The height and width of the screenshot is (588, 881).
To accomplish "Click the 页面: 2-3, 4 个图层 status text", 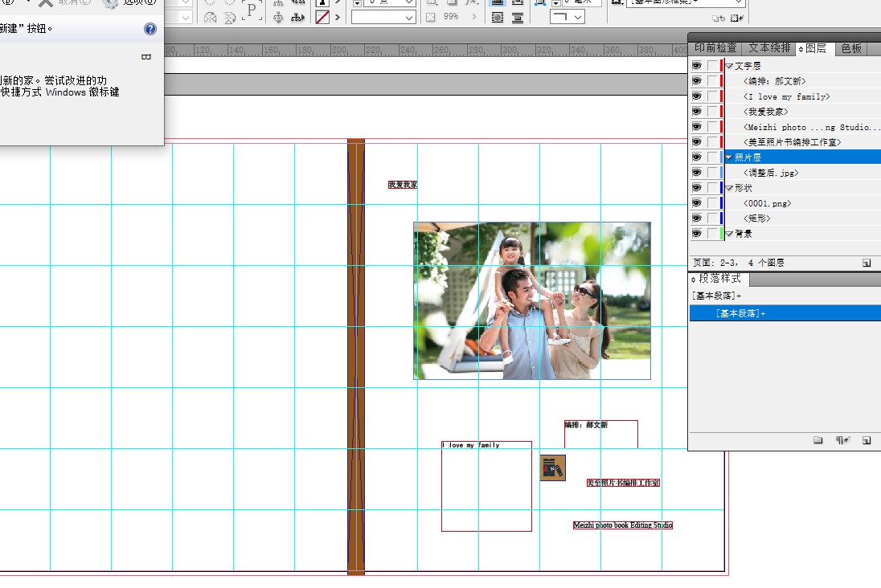I will tap(738, 263).
